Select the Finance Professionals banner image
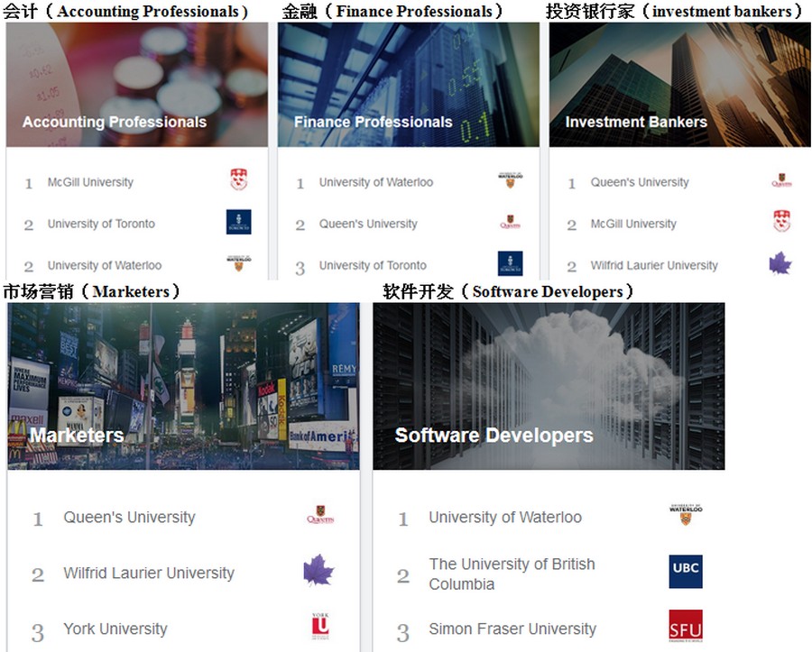Screen dimensions: 812x652 click(409, 85)
